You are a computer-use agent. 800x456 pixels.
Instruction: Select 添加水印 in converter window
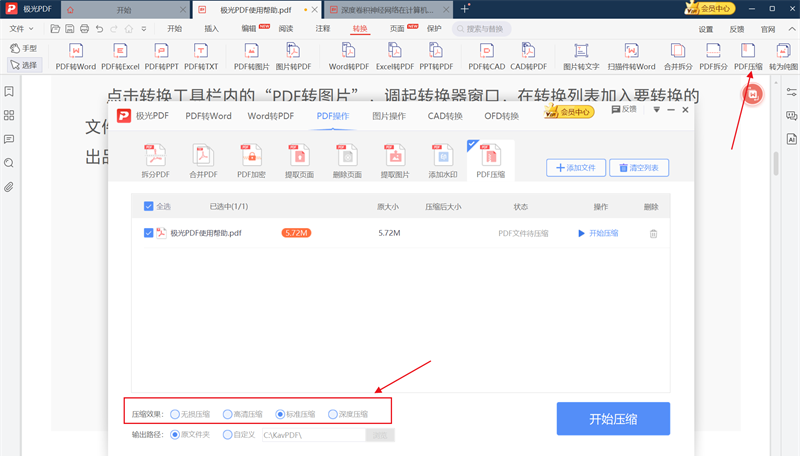tap(443, 161)
